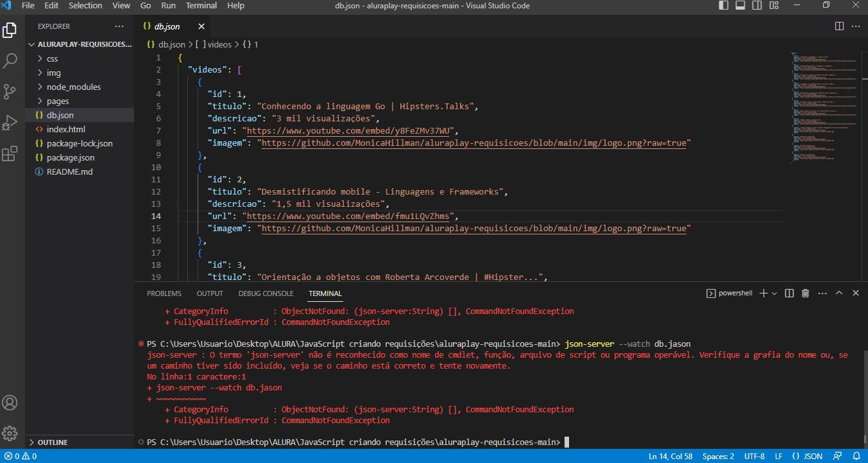The width and height of the screenshot is (868, 463).
Task: Expand the node_modules folder
Action: click(80, 87)
